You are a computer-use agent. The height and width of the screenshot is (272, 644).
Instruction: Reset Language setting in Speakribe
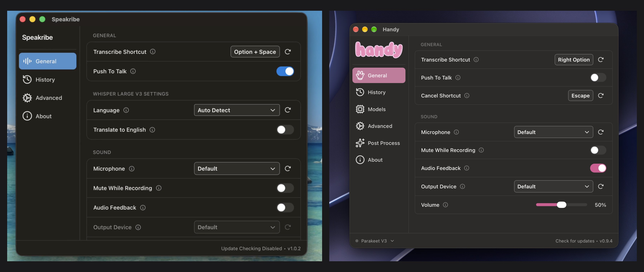(288, 110)
